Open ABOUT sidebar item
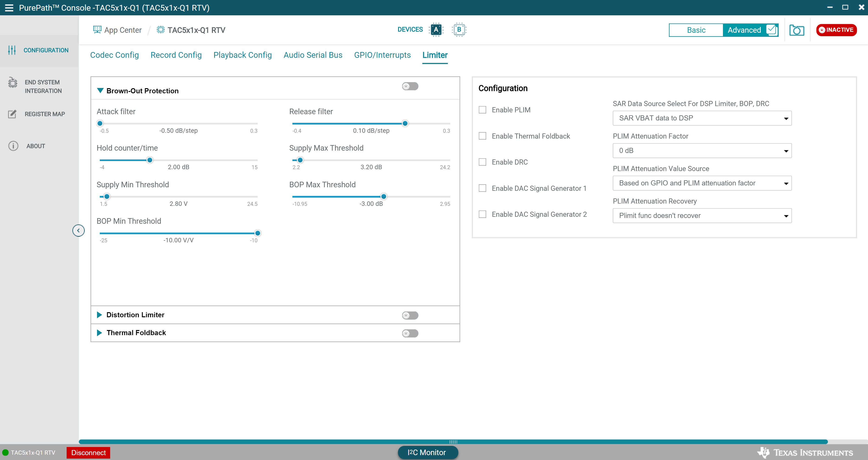Image resolution: width=868 pixels, height=460 pixels. [39, 146]
